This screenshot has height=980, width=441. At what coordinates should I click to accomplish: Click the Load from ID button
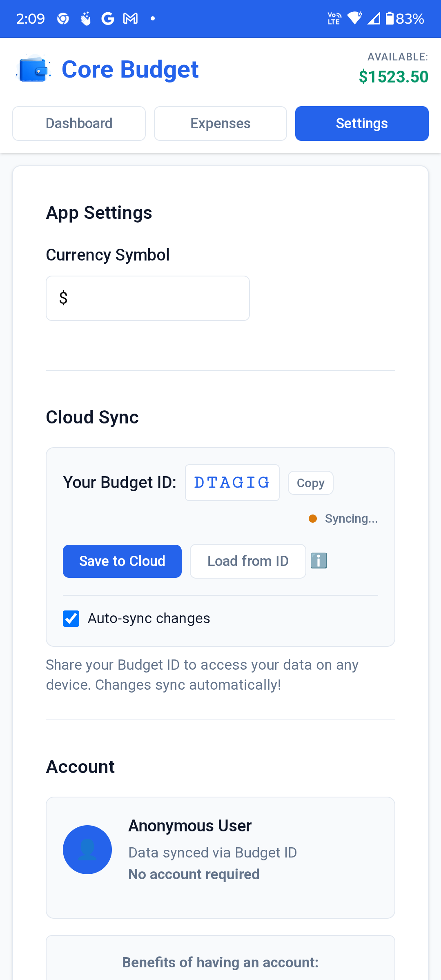(x=248, y=561)
